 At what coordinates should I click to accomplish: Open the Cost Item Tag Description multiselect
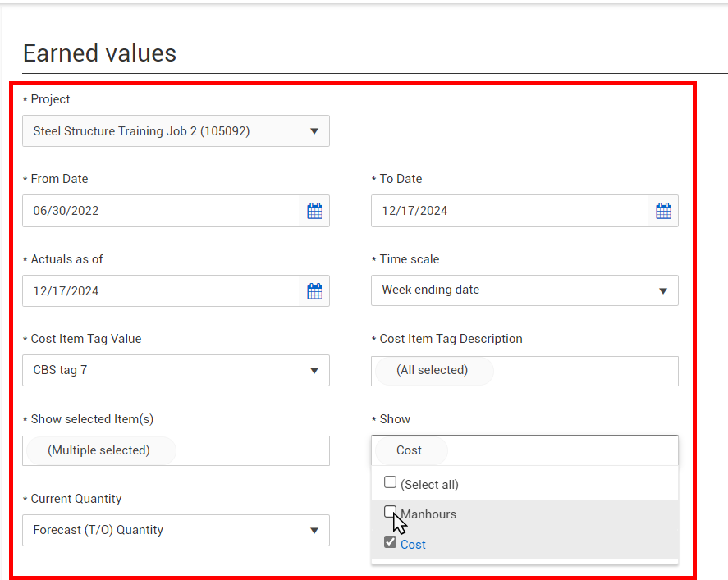click(x=524, y=371)
